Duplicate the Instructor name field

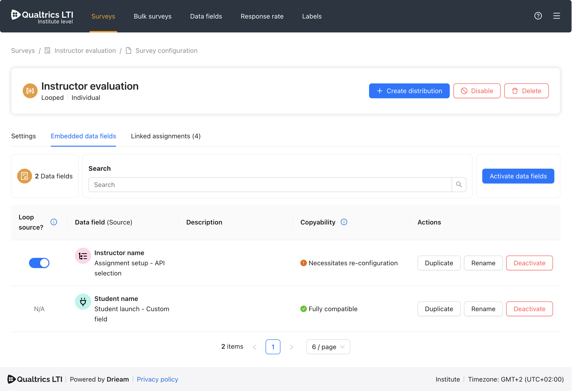pos(439,263)
